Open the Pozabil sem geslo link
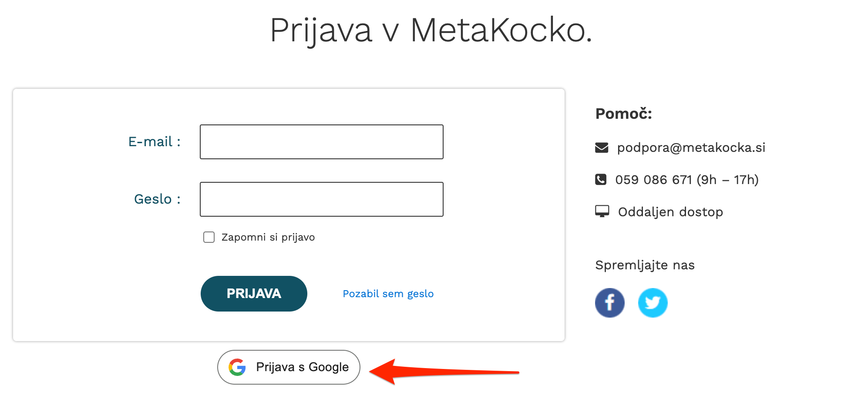This screenshot has height=409, width=868. tap(388, 294)
